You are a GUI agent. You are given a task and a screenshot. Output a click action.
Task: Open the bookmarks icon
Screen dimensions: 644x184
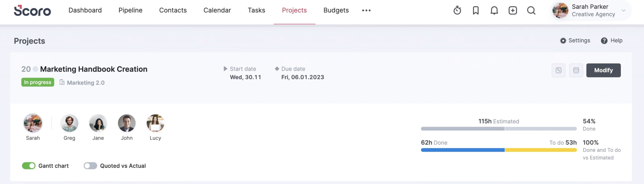pyautogui.click(x=476, y=10)
